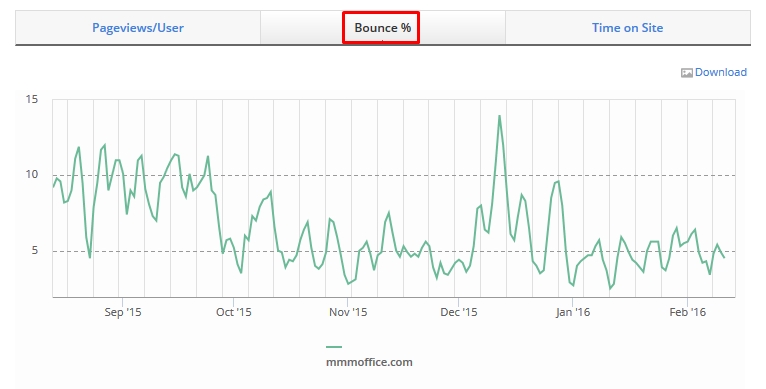The width and height of the screenshot is (766, 389).
Task: Click the green legend line swatch
Action: coord(334,346)
